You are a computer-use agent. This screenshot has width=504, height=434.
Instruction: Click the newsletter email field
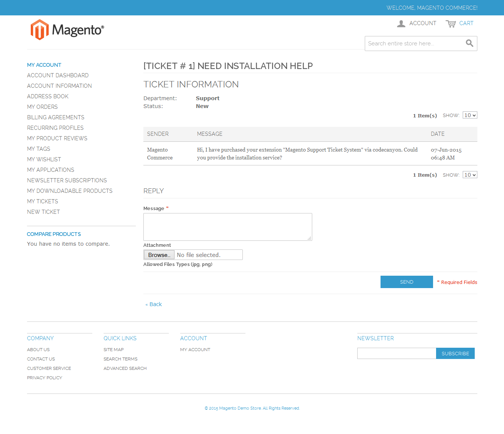coord(397,353)
